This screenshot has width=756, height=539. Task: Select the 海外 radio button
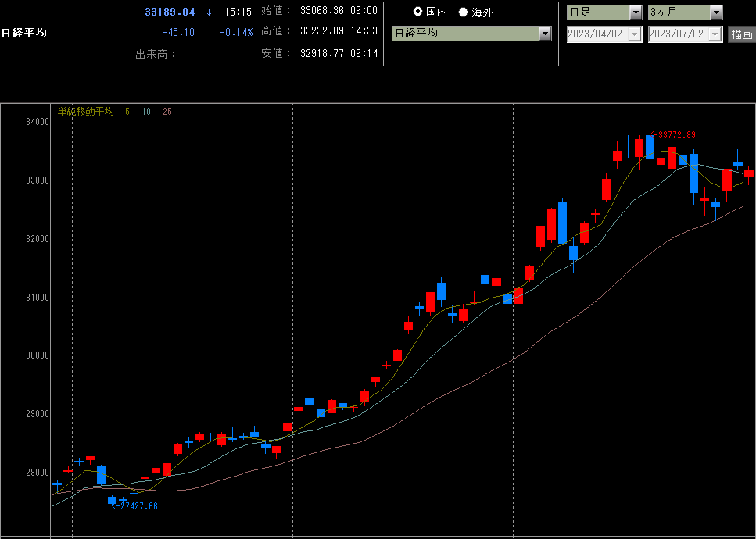pos(464,12)
